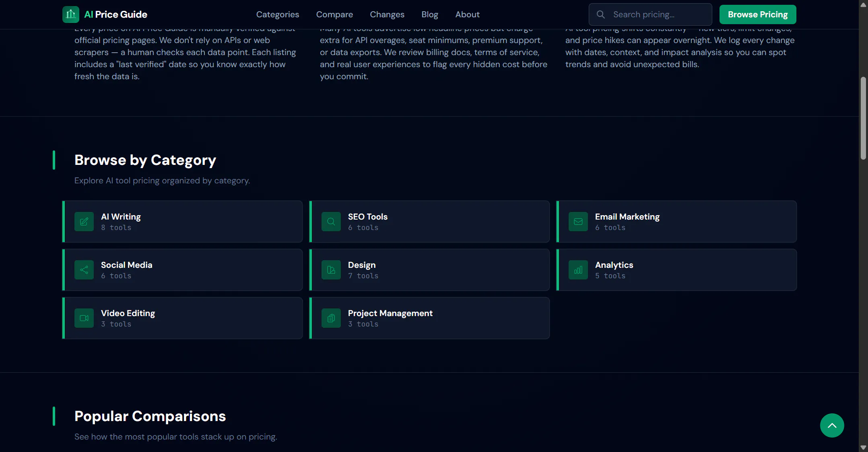This screenshot has width=868, height=452.
Task: Click the search magnifier icon
Action: click(600, 14)
